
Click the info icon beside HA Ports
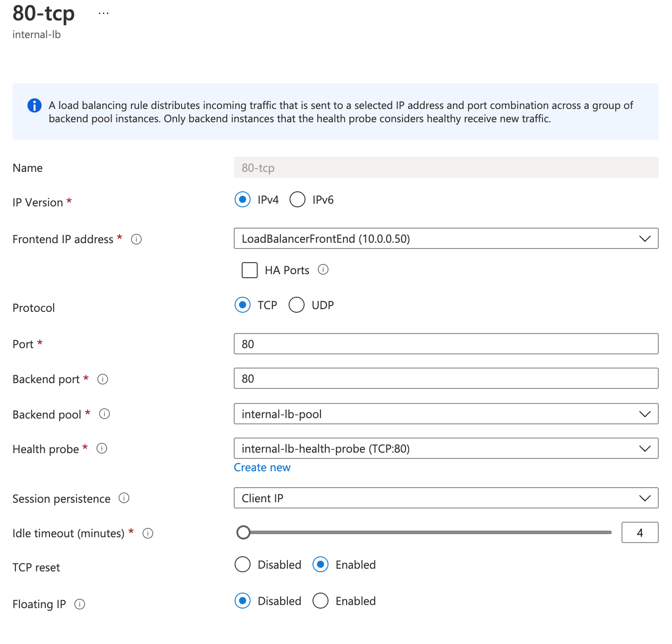pos(323,269)
